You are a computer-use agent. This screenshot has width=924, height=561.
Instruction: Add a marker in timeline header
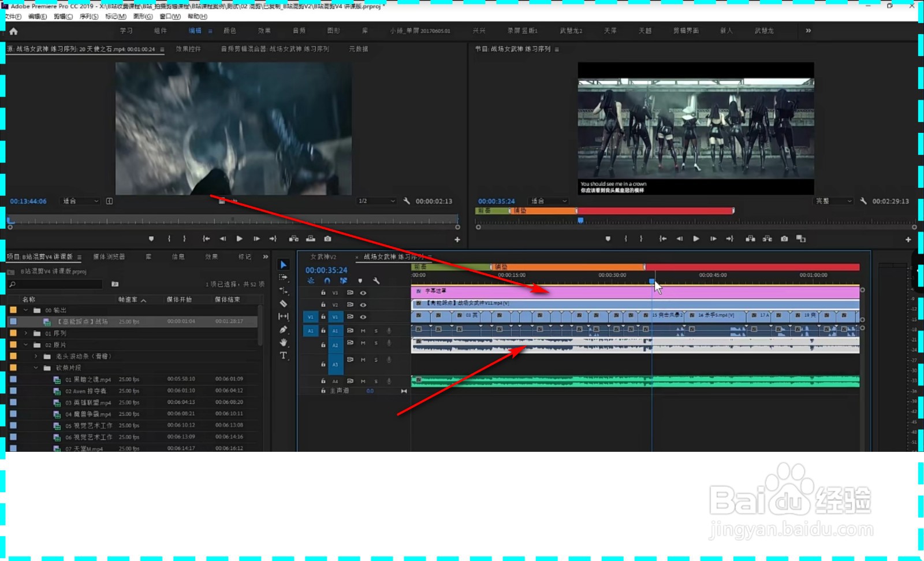pos(360,281)
